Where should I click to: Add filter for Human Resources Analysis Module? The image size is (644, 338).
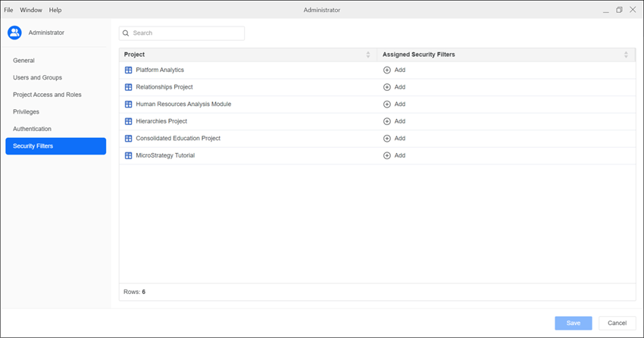(x=394, y=105)
